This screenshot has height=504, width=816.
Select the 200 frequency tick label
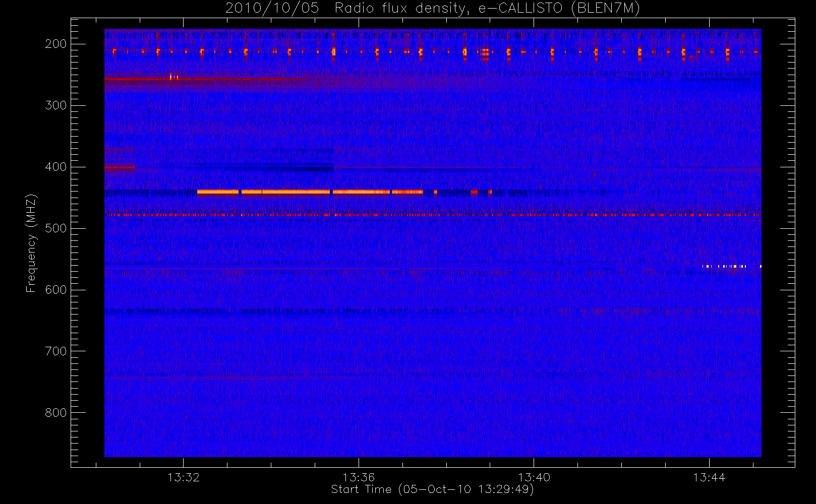[55, 44]
